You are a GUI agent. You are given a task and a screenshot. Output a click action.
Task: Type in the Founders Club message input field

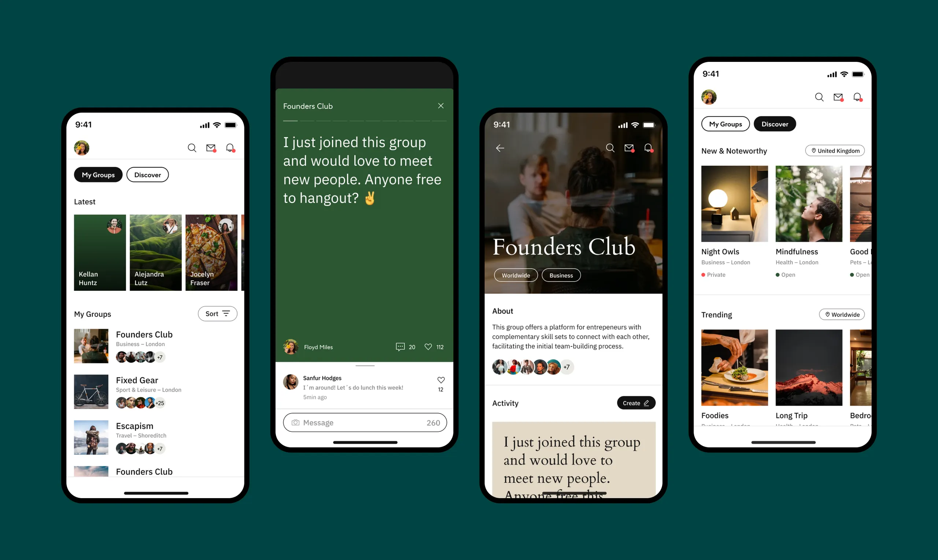[x=365, y=422]
